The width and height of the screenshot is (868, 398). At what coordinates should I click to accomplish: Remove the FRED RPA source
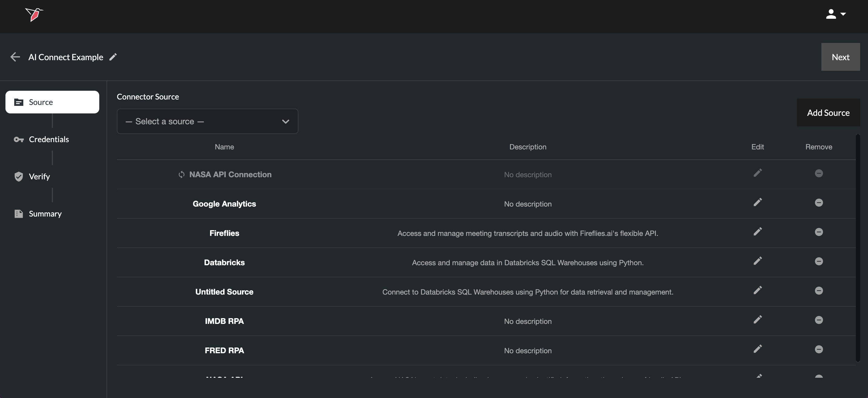819,349
